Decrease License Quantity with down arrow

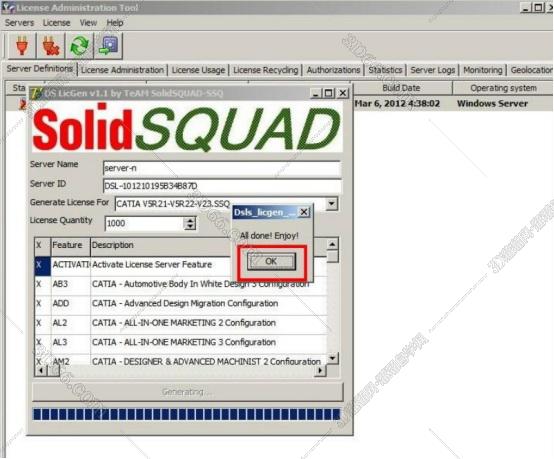[190, 227]
